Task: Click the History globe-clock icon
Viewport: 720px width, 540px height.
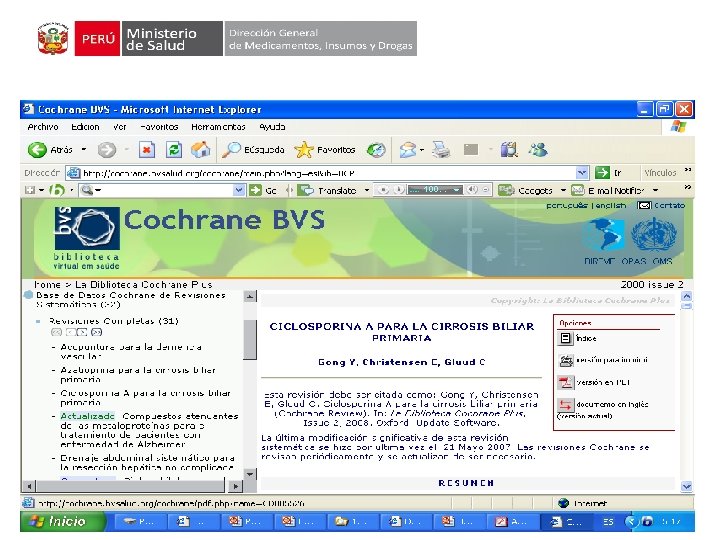Action: (376, 150)
